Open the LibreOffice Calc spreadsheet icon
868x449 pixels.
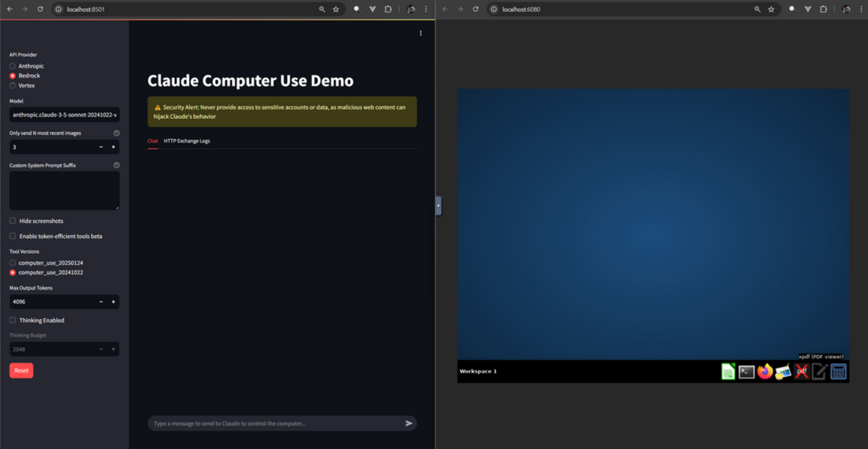point(728,371)
